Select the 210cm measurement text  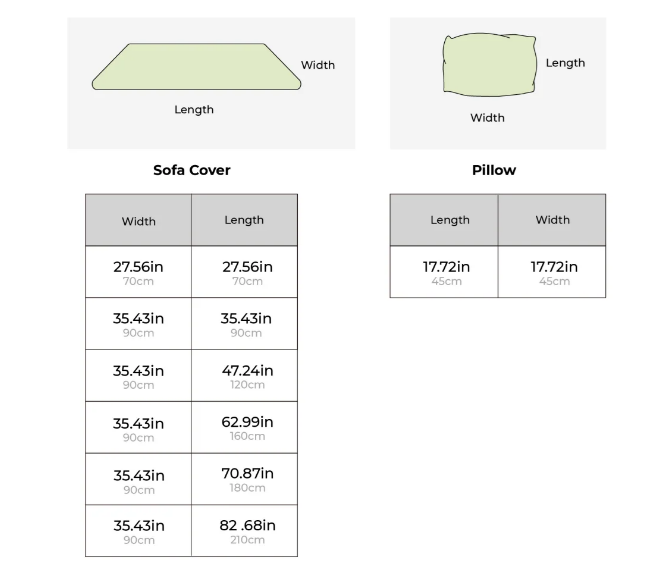coord(247,540)
